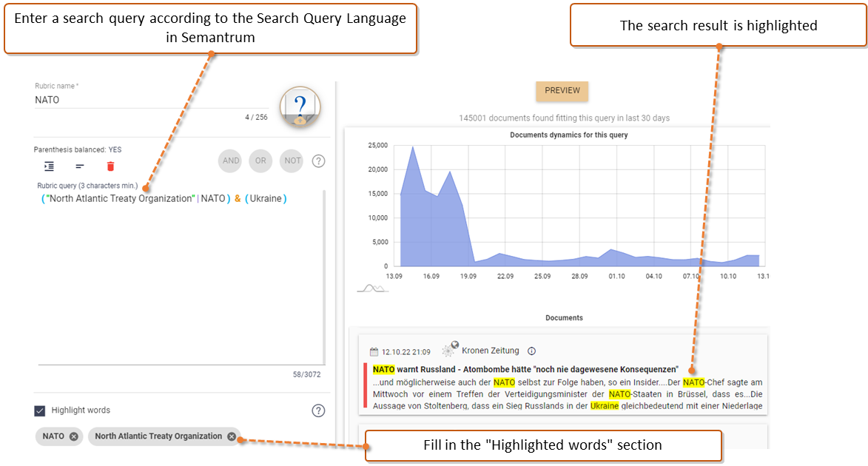Screen dimensions: 868x466
Task: Click the "58/3072" query character counter
Action: click(x=306, y=375)
